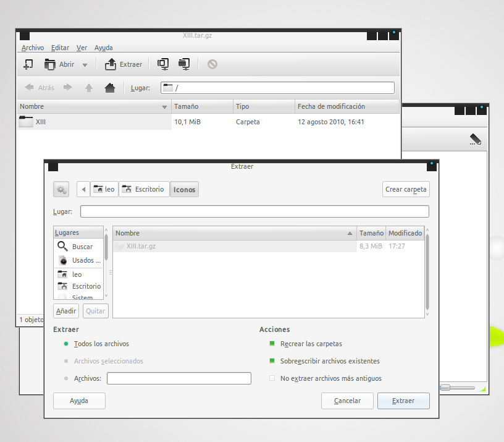Select the XIII folder icon in archive
Image resolution: width=504 pixels, height=442 pixels.
coord(26,122)
